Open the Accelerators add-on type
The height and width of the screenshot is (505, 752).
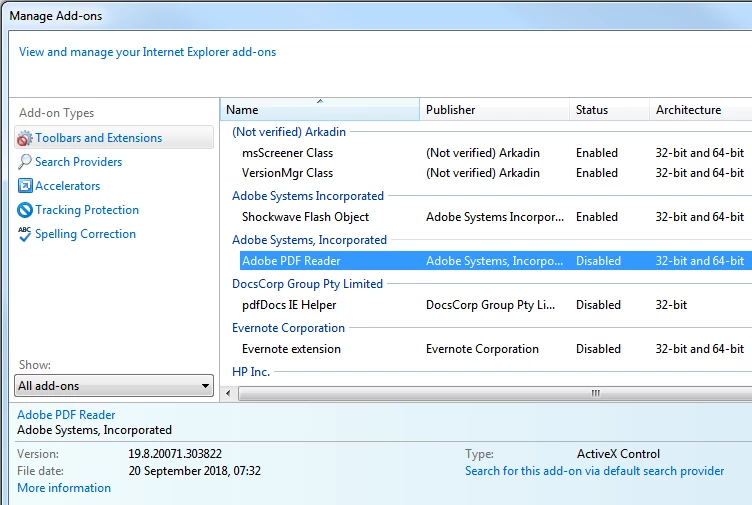click(x=68, y=186)
